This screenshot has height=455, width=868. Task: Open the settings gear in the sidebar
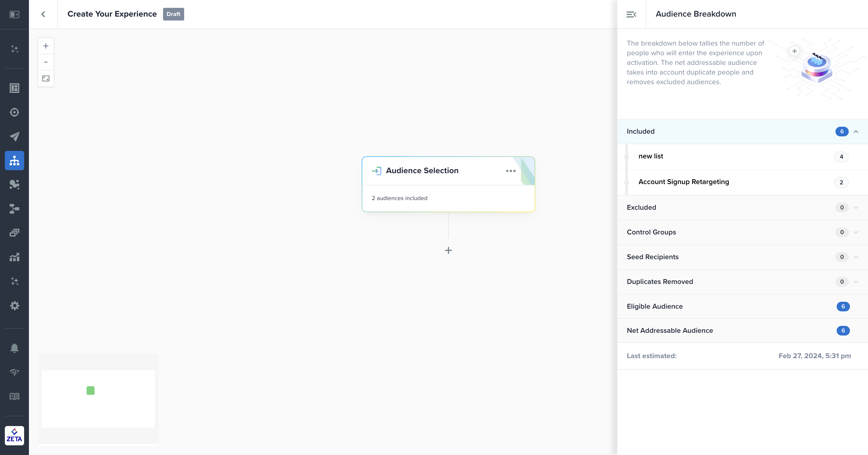[x=14, y=306]
